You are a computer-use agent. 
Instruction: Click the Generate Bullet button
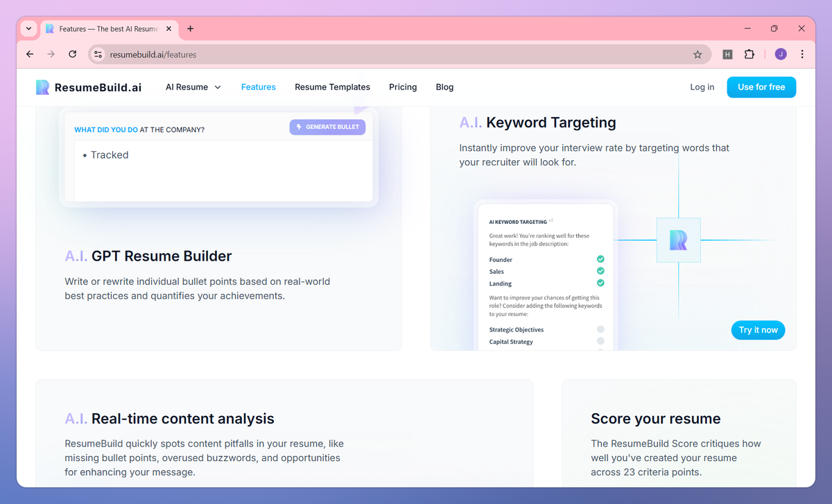click(327, 127)
